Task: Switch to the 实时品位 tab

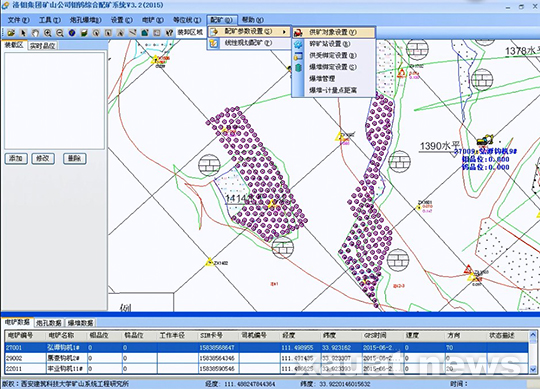Action: [x=42, y=45]
